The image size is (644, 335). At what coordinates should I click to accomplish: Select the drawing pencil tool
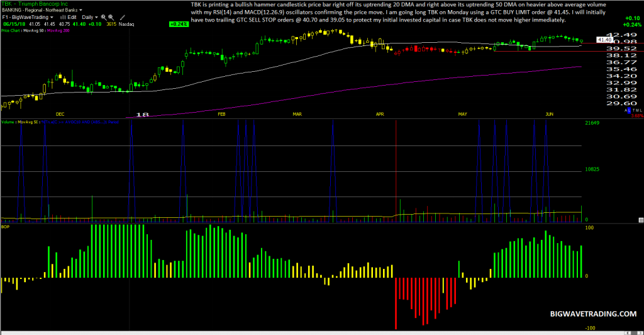pyautogui.click(x=123, y=17)
